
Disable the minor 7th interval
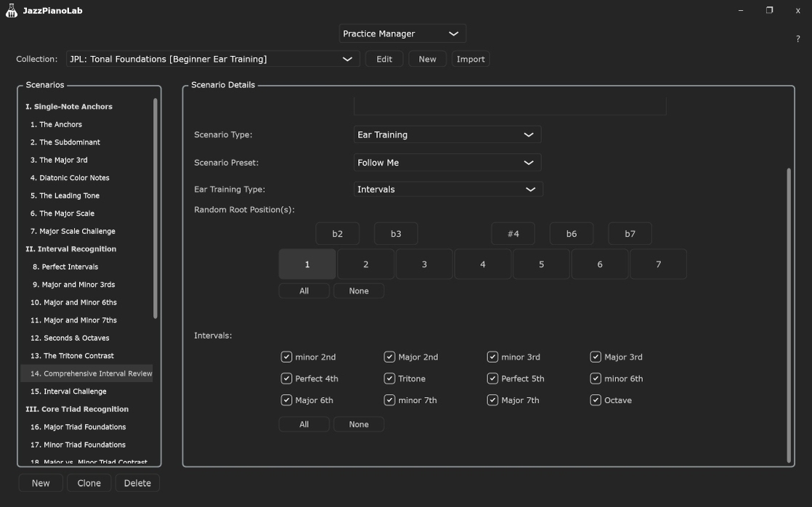coord(389,400)
